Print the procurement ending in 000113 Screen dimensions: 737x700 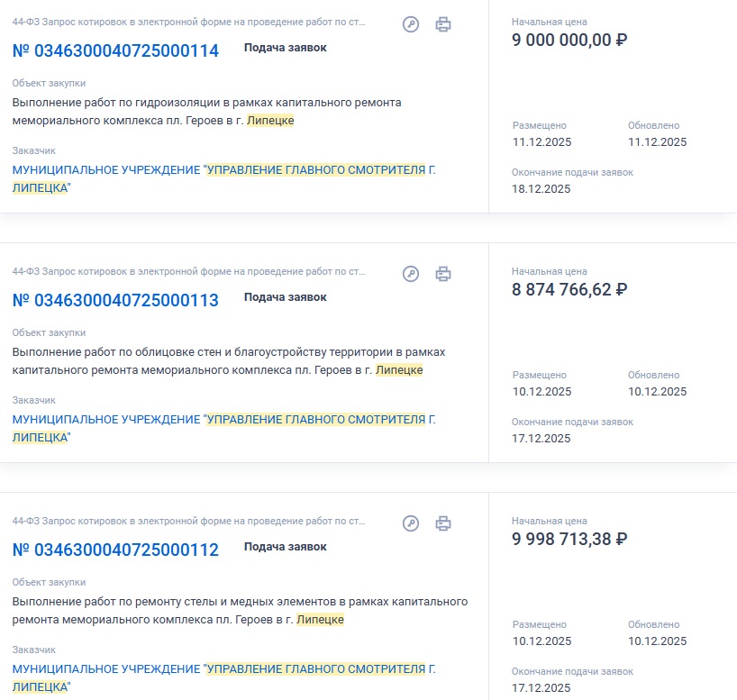442,274
